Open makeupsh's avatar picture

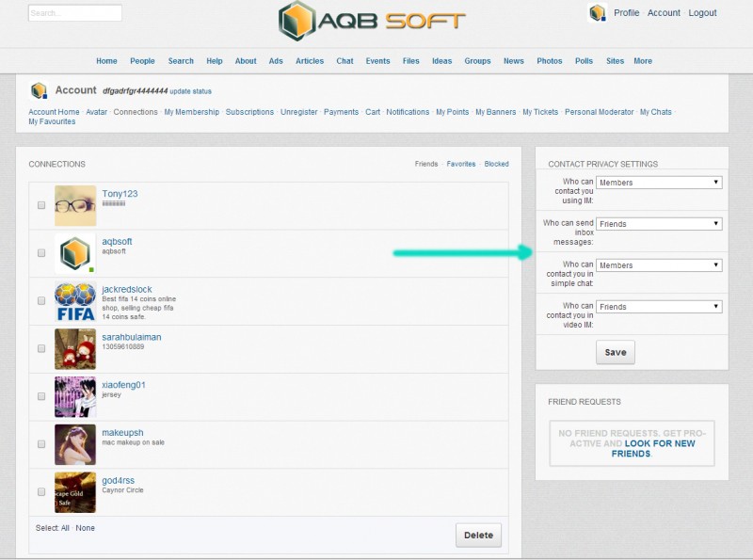[75, 445]
